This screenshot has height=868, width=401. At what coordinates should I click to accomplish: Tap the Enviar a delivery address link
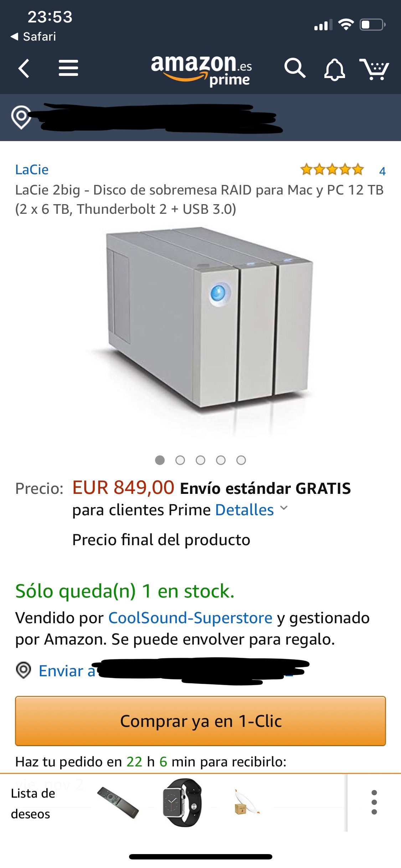[67, 671]
